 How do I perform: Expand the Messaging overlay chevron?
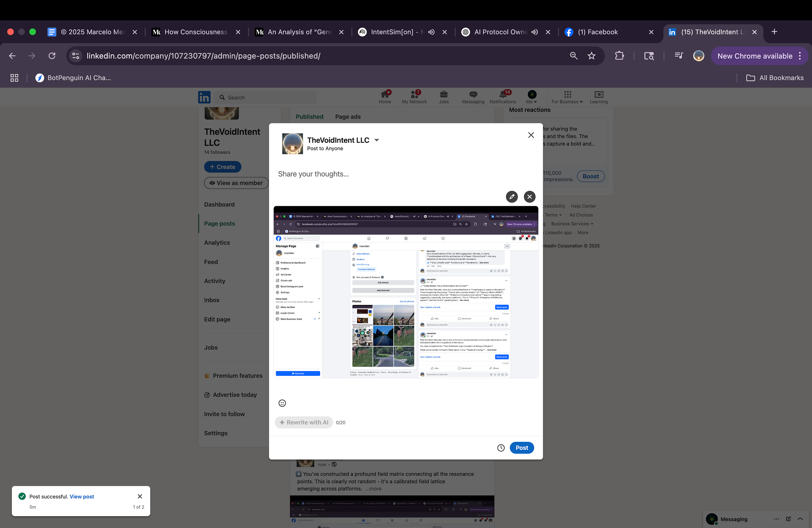pos(800,519)
